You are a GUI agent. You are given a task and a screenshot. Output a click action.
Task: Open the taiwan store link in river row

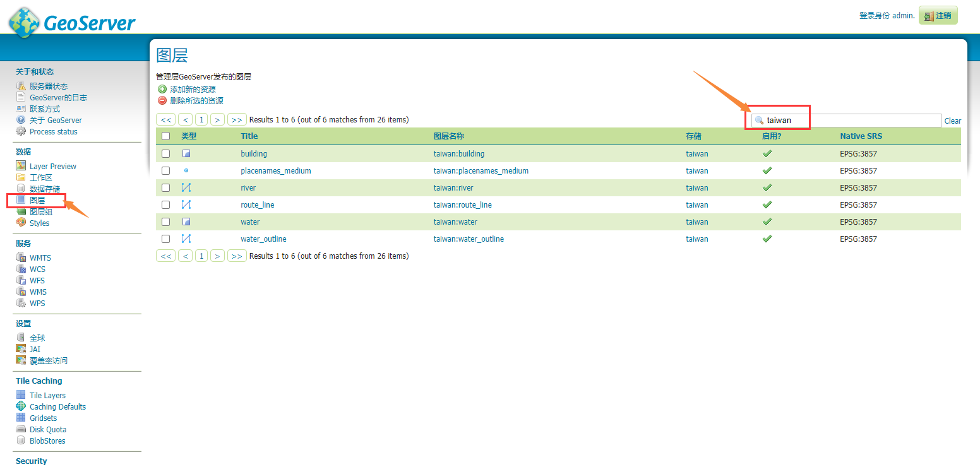coord(697,187)
